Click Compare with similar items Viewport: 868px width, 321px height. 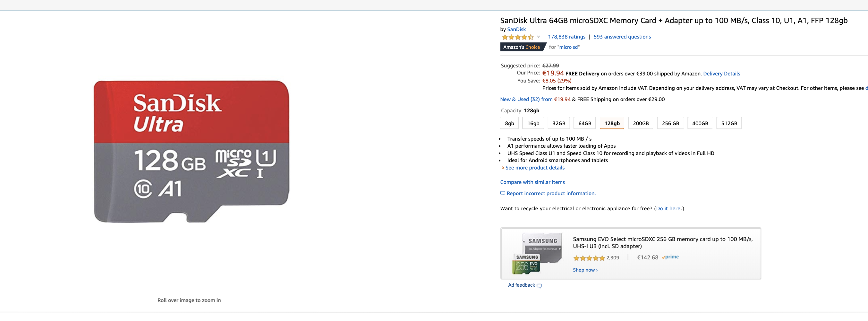532,182
